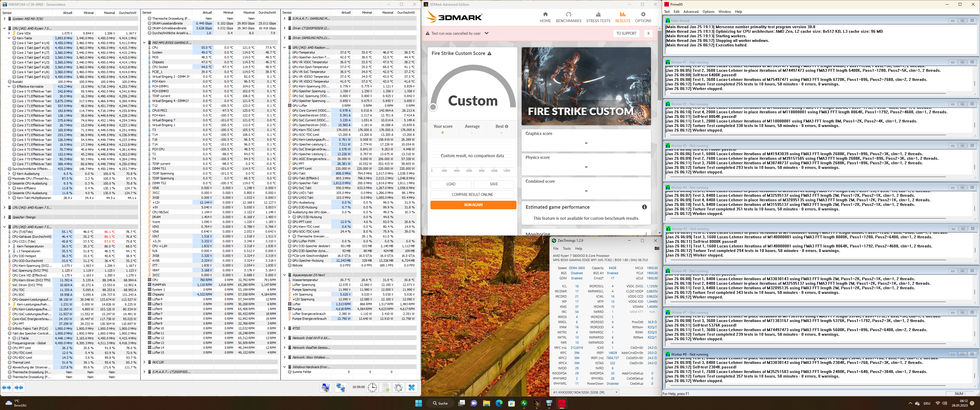Image resolution: width=980 pixels, height=410 pixels.
Task: Click expand columns arrows icon in HWiNFO
Action: (7, 387)
